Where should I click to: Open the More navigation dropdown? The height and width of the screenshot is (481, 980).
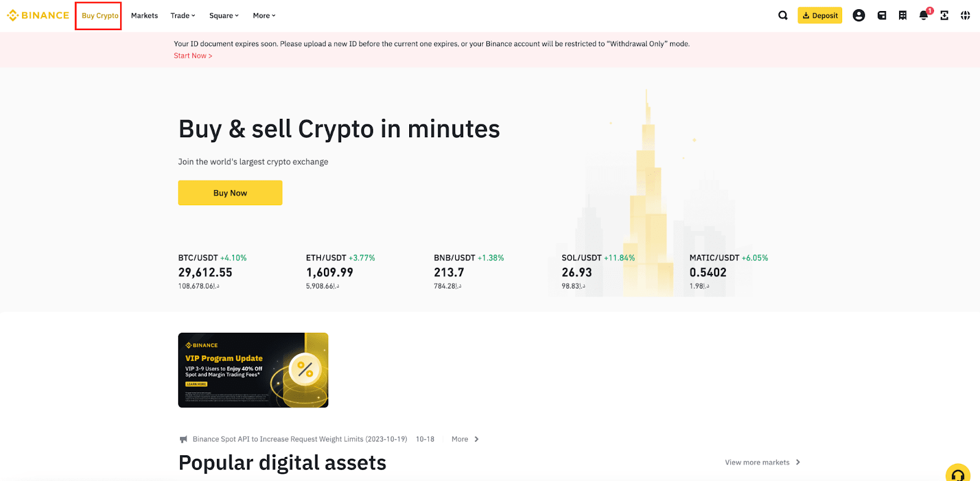click(263, 15)
